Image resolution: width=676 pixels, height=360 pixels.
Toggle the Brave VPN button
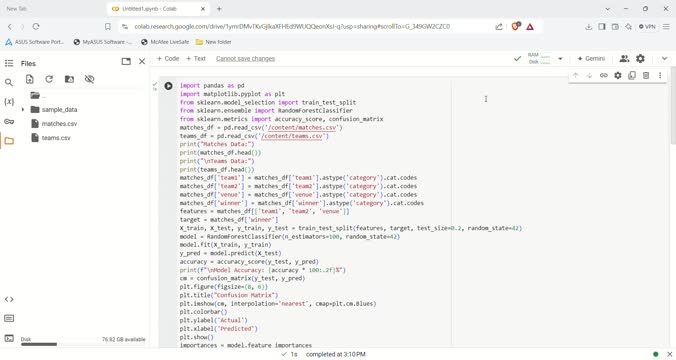[x=647, y=27]
